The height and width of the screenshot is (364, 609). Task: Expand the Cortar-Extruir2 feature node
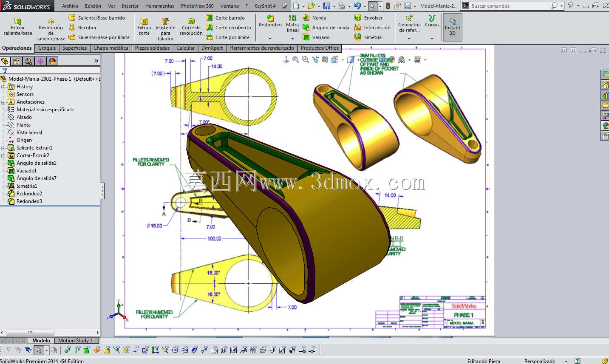pos(3,155)
